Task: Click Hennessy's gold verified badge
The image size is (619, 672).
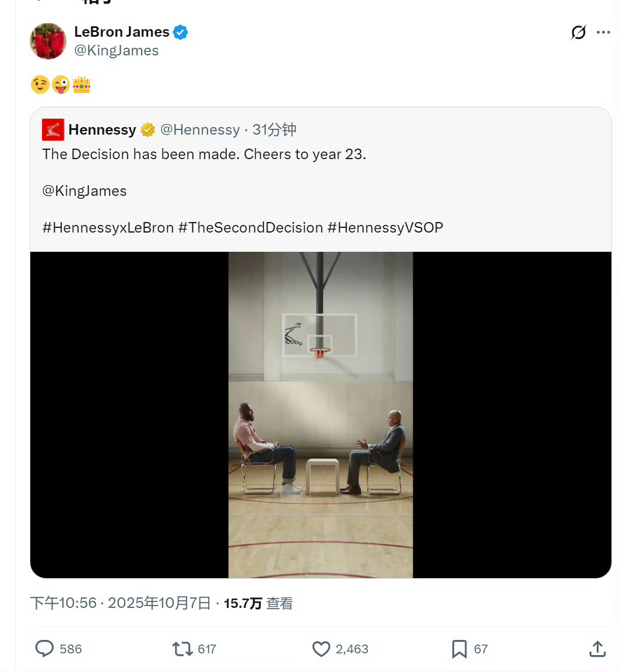Action: point(147,129)
